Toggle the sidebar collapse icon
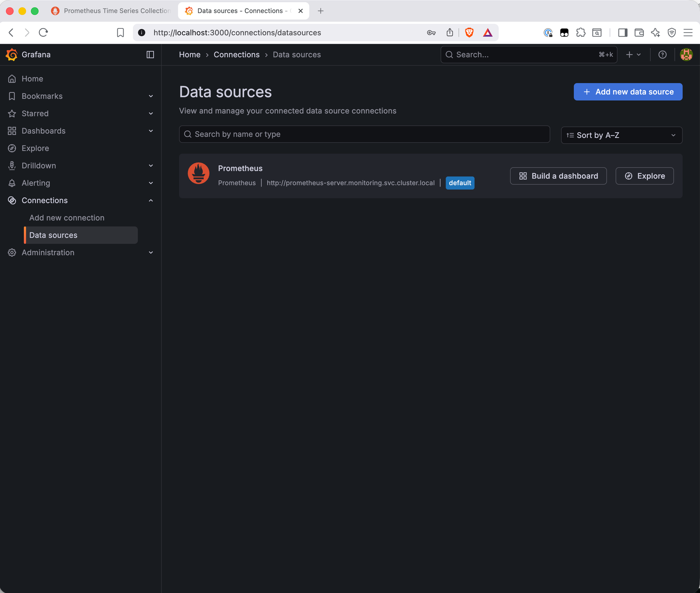 (x=150, y=55)
